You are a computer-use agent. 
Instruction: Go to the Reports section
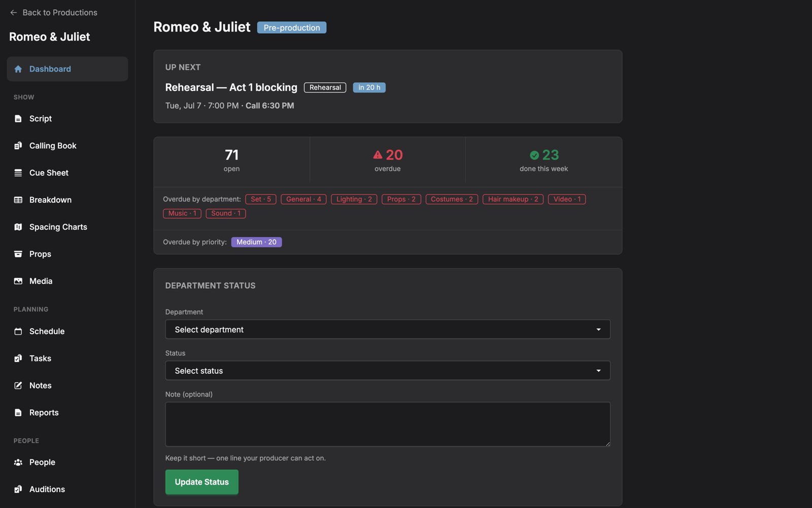(x=67, y=412)
